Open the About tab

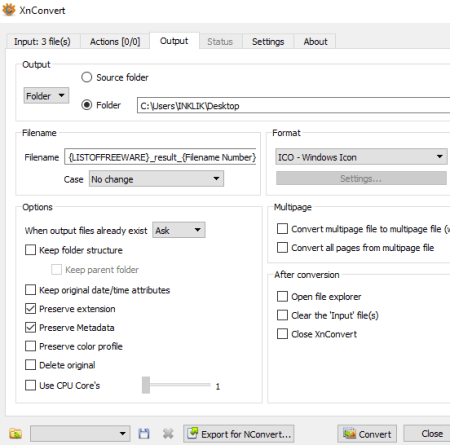coord(315,41)
